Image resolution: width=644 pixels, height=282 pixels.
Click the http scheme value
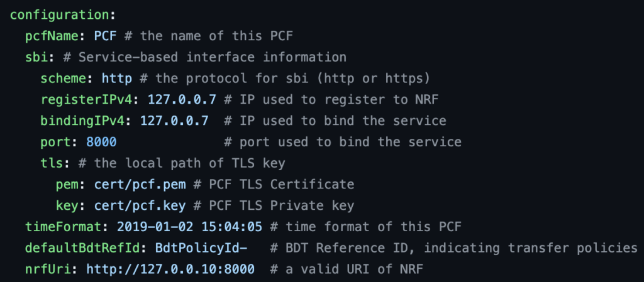[117, 79]
